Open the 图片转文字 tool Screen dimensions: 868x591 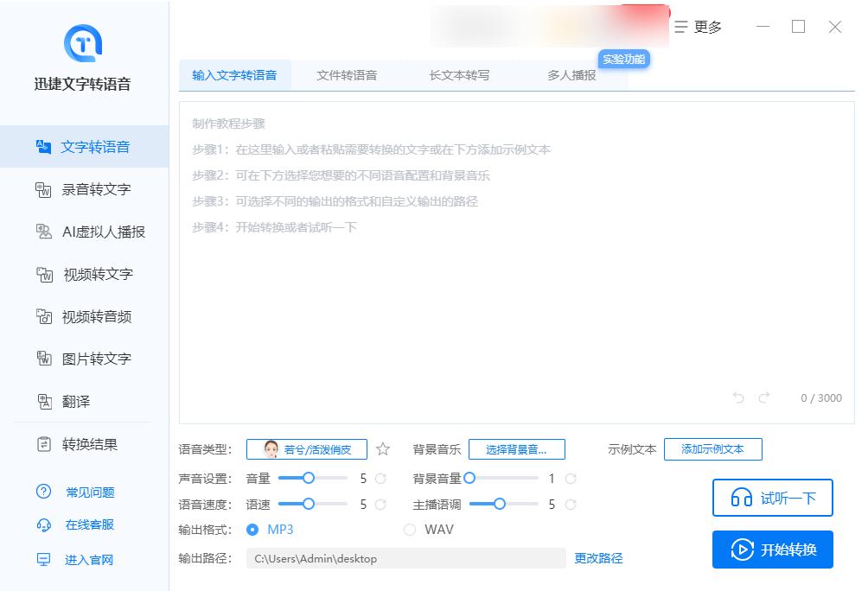pyautogui.click(x=80, y=359)
